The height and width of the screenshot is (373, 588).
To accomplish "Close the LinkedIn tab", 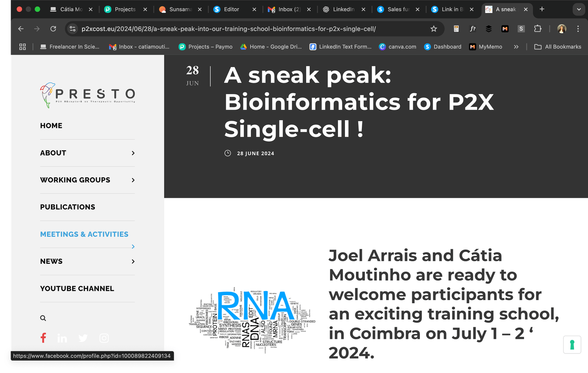I will point(363,9).
